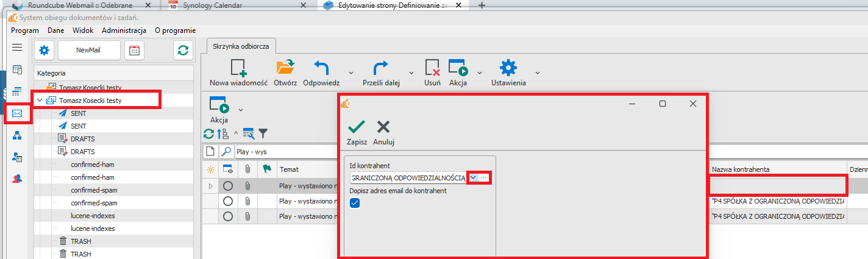Uncheck Dopisz adres email do kontrahent

tap(355, 203)
